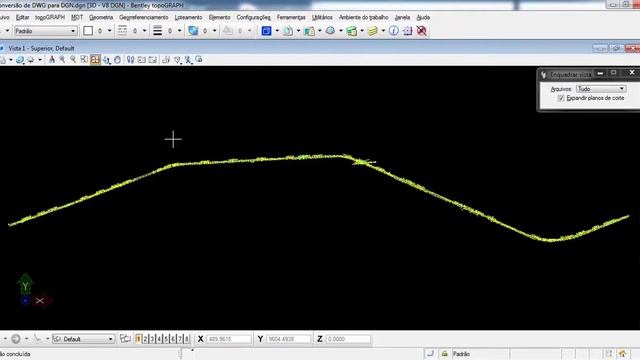
Task: Open the Editar menu
Action: click(x=22, y=17)
